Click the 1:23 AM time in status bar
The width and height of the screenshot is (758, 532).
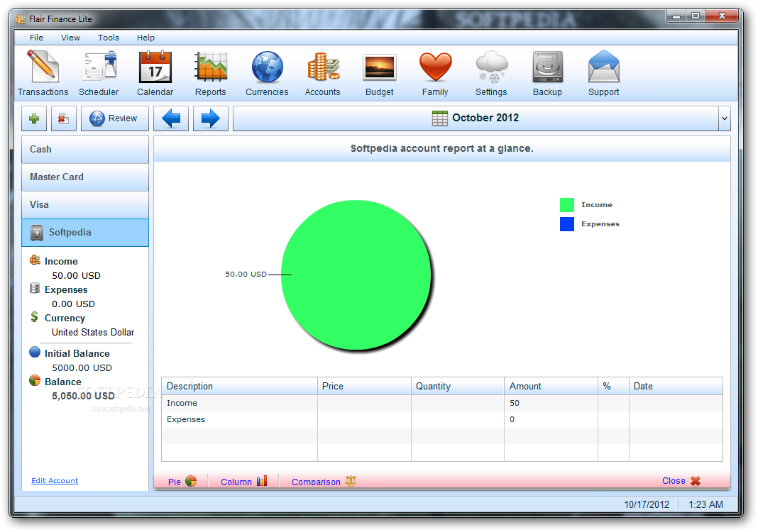(705, 504)
